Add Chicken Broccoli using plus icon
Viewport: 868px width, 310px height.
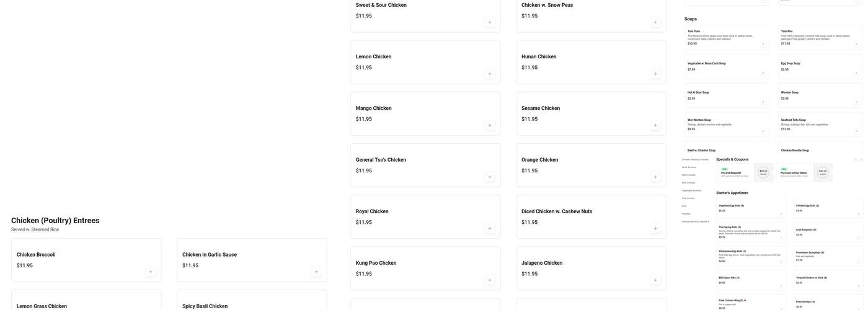(x=151, y=272)
